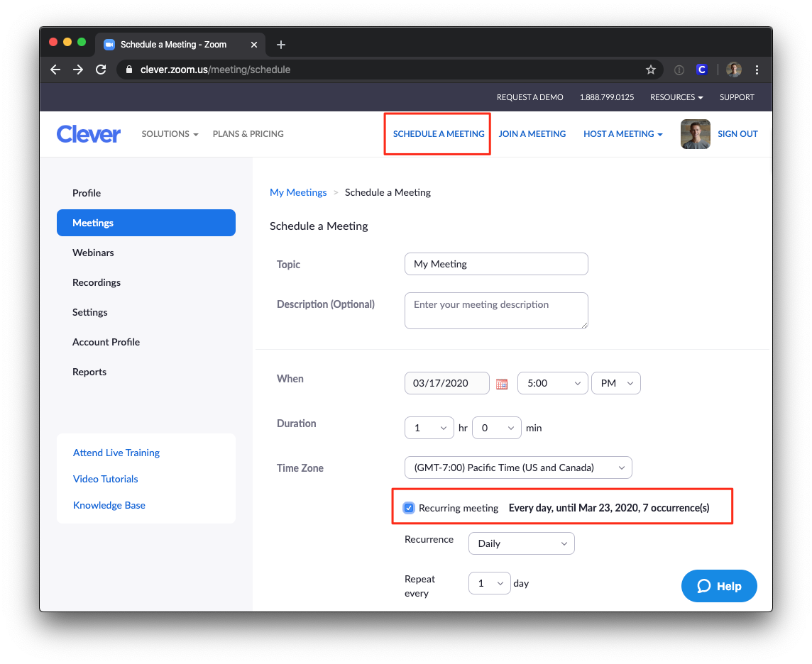Open the Help chat button
This screenshot has width=812, height=664.
tap(719, 586)
